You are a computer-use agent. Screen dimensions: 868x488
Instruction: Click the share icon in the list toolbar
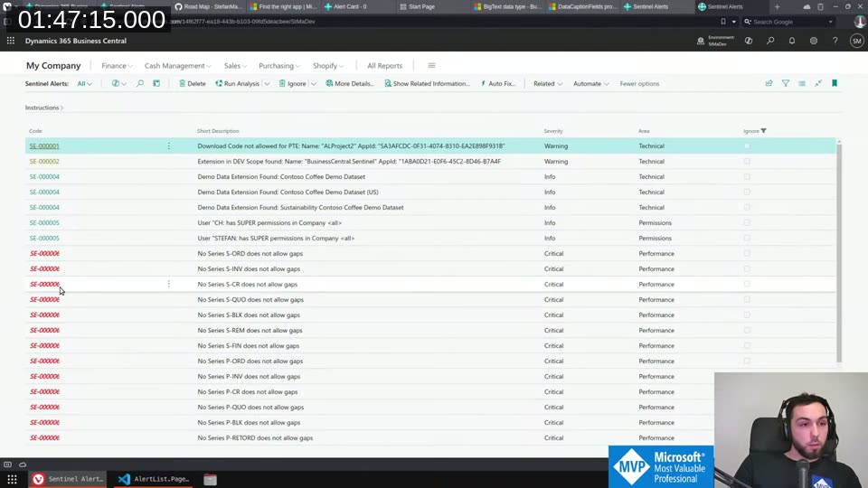(x=769, y=83)
